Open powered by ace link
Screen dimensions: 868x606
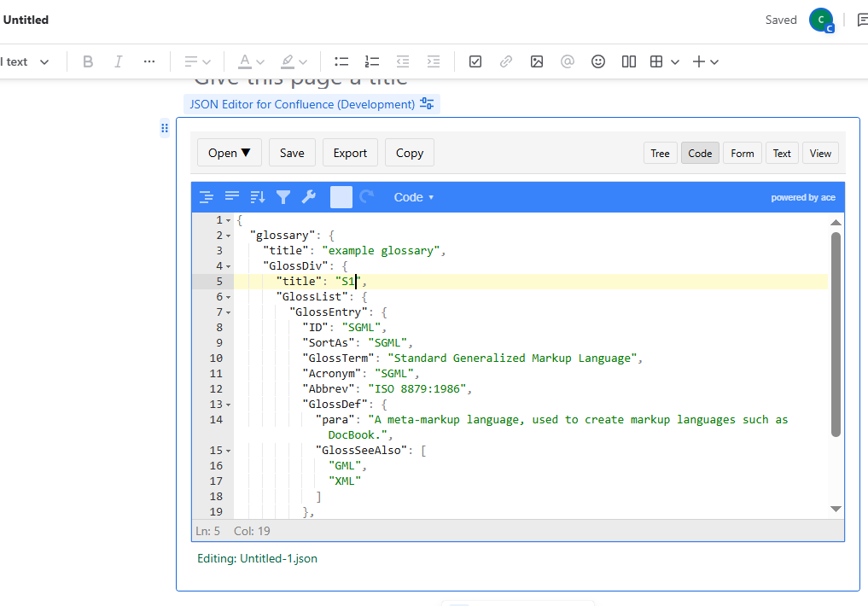802,197
